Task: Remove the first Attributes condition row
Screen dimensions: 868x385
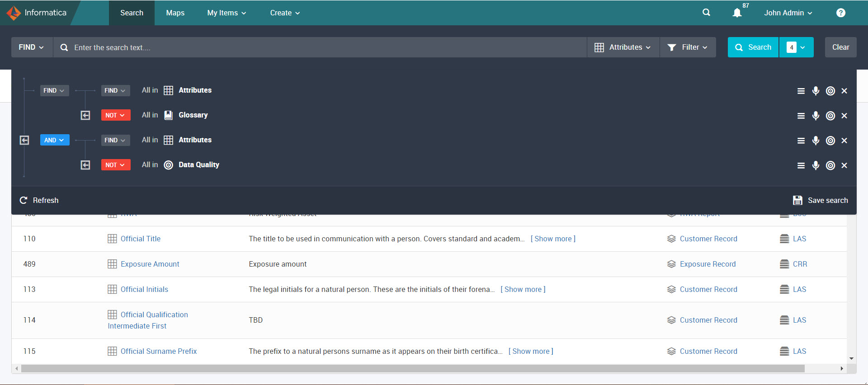Action: pyautogui.click(x=844, y=91)
